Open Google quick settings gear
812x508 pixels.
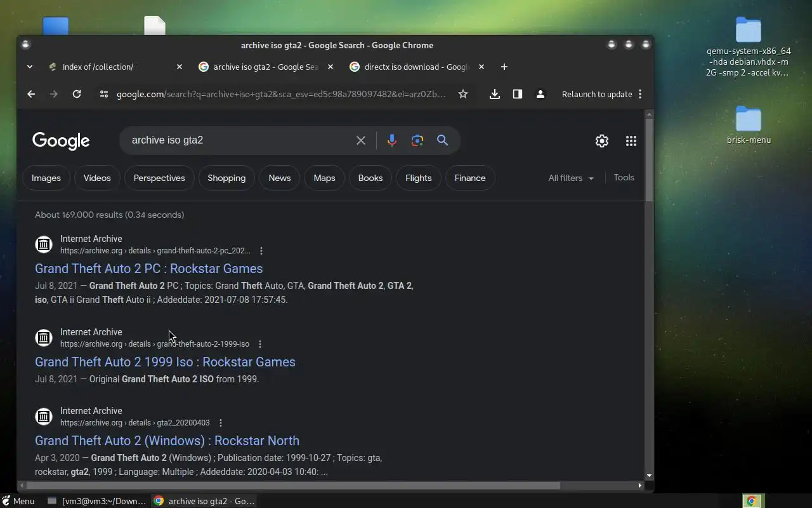click(x=602, y=141)
